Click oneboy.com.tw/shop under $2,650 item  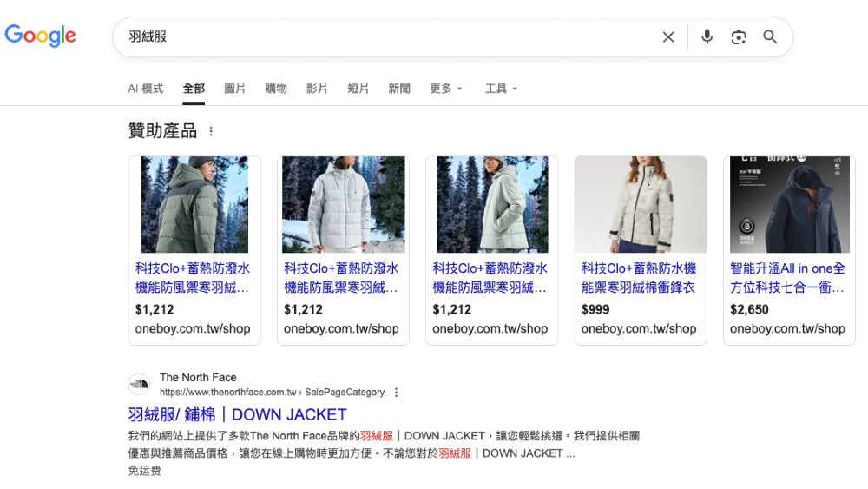point(787,329)
